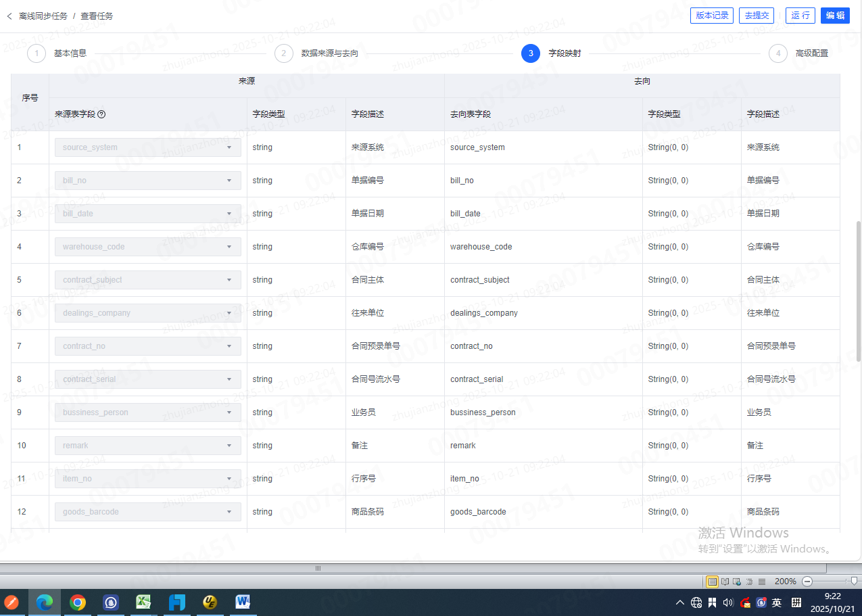Switch to Print Layout view in status bar
The width and height of the screenshot is (862, 616).
[712, 582]
